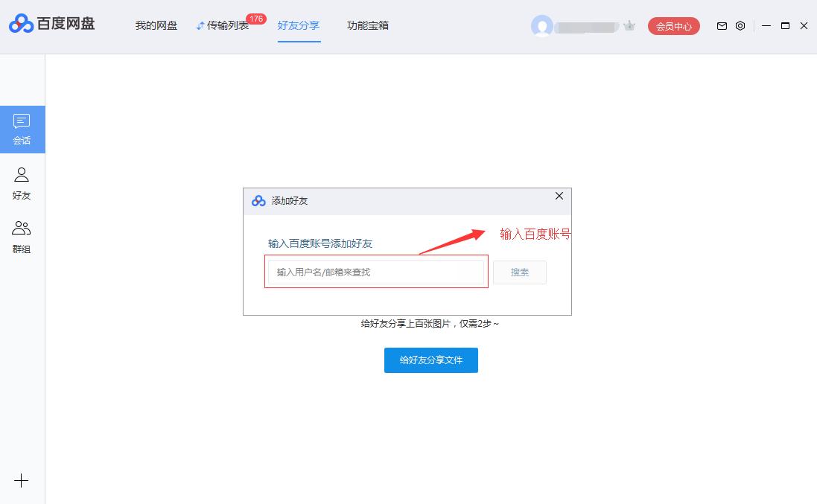
Task: Open the 好友 list in the sidebar
Action: point(22,183)
